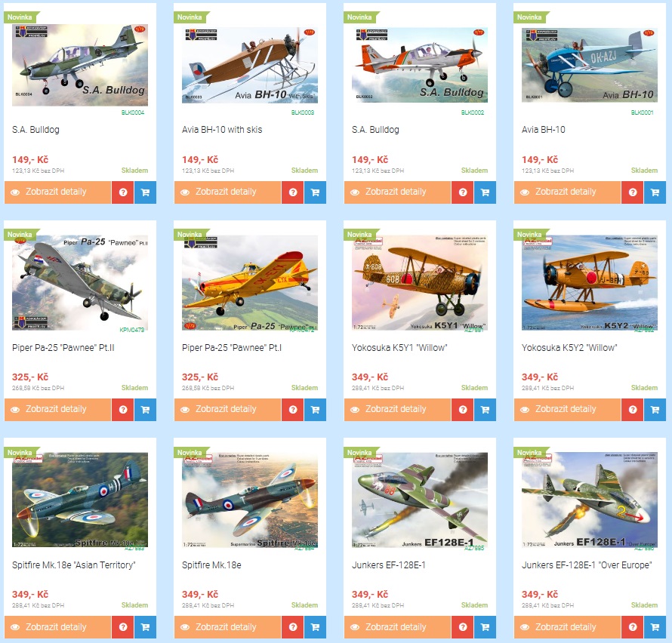Add Yokosuka K5Y1 Willow to cart
Screen dimensions: 672x643
tap(486, 410)
